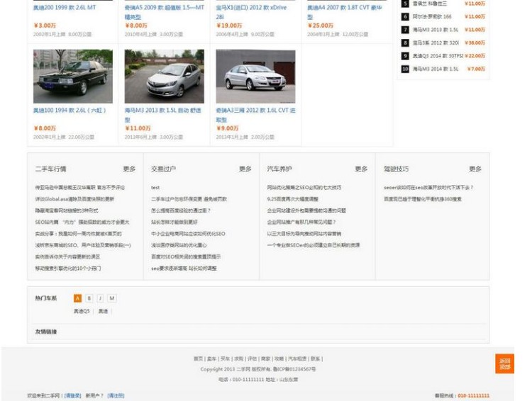This screenshot has width=532, height=401.
Task: Click the 奥迪 series link beside 奥迪Q5
Action: pos(103,311)
